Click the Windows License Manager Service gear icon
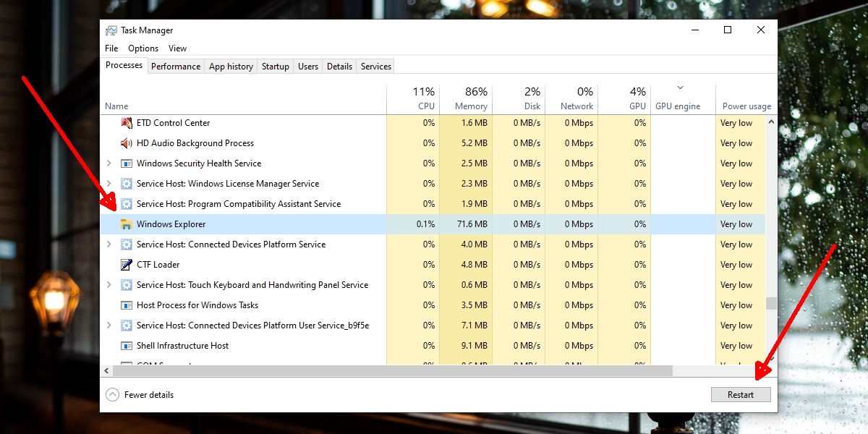The image size is (868, 434). point(127,184)
